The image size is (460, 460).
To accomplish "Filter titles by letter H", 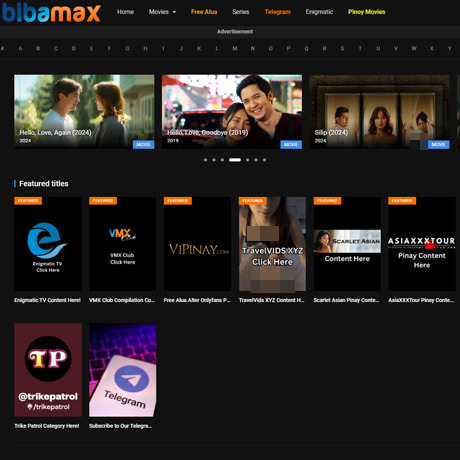I will click(145, 49).
